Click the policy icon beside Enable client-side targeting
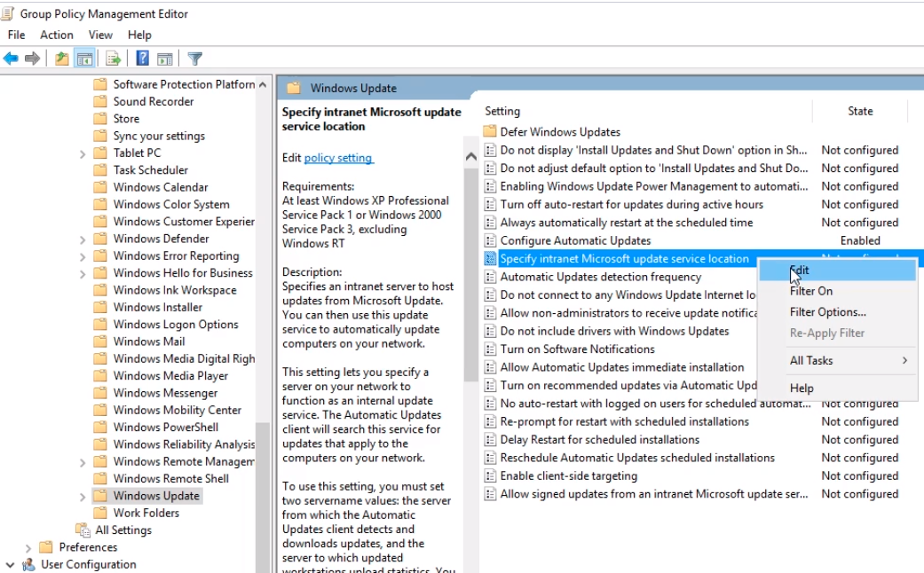924x573 pixels. 490,475
